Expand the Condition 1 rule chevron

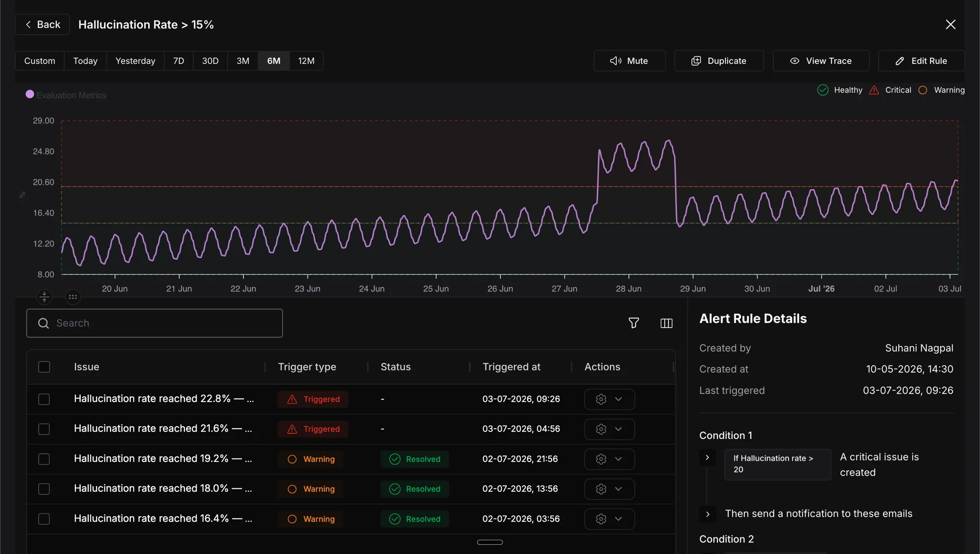pyautogui.click(x=707, y=458)
